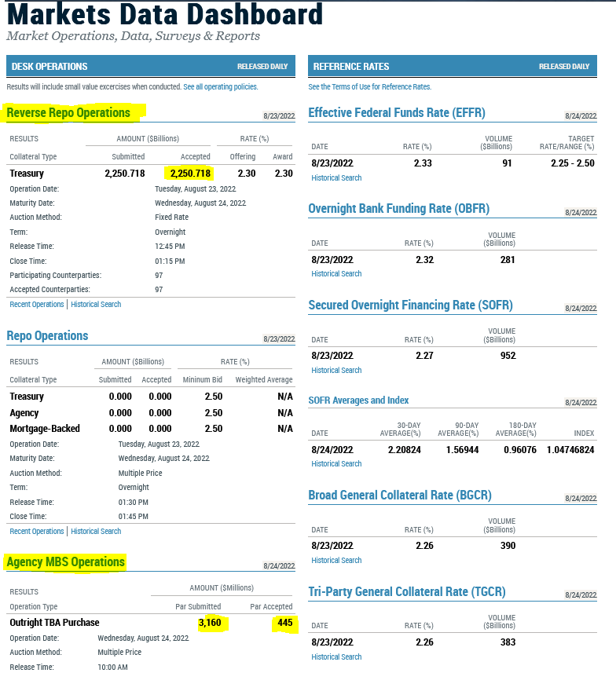Image resolution: width=616 pixels, height=673 pixels.
Task: Click the SOFR volume value 952
Action: [508, 356]
